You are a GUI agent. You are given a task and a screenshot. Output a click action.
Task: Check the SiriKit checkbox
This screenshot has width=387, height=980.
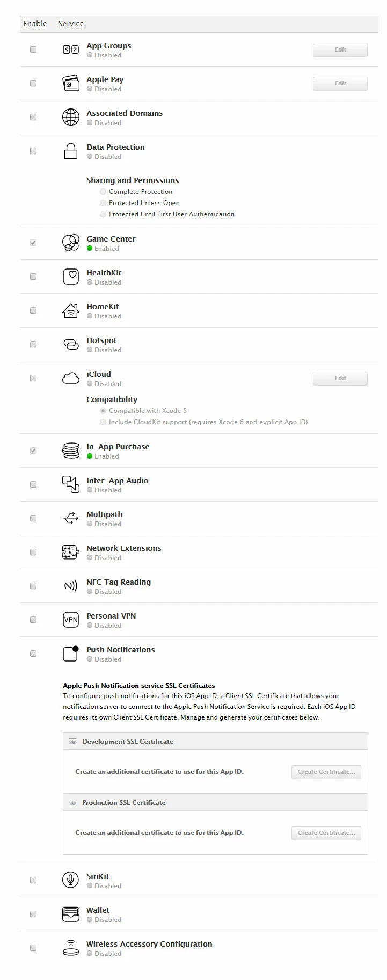pos(33,880)
